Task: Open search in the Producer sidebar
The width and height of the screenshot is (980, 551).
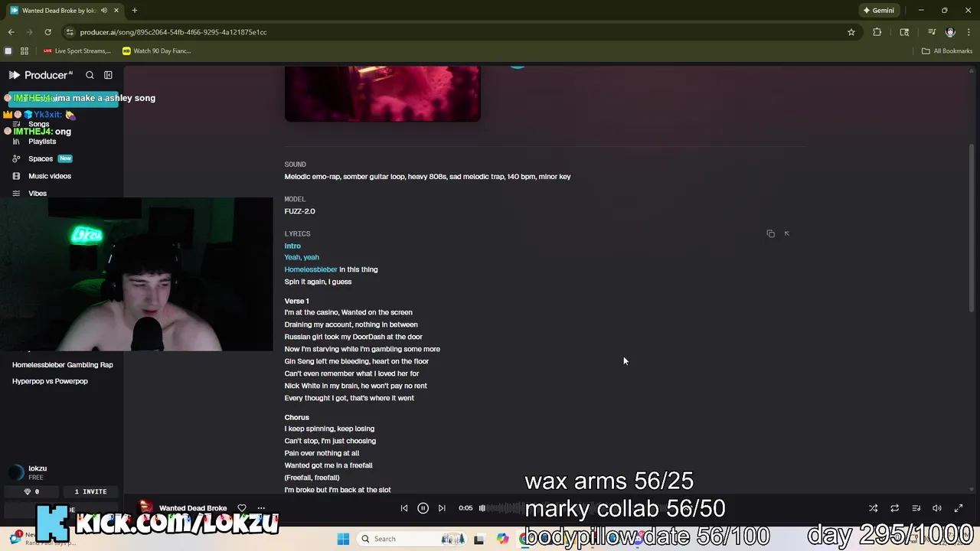Action: 90,75
